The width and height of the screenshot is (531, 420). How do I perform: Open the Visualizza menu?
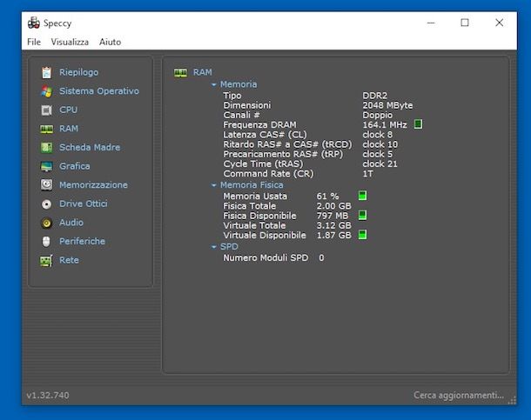click(x=70, y=42)
